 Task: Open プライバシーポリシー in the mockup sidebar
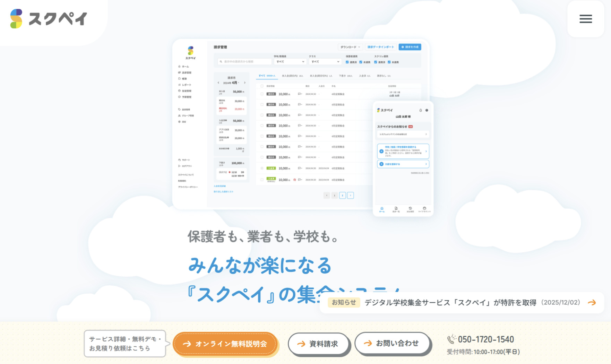tap(188, 187)
